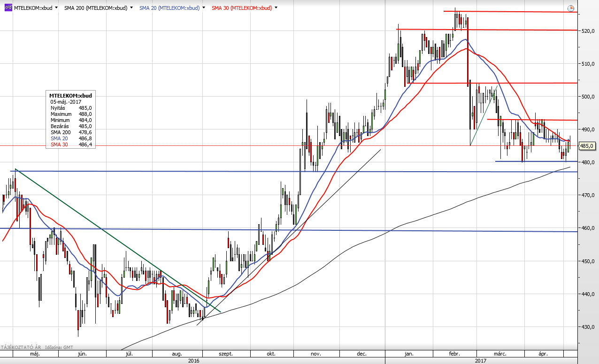The image size is (599, 364).
Task: Click the 430,0 price axis label
Action: point(588,327)
